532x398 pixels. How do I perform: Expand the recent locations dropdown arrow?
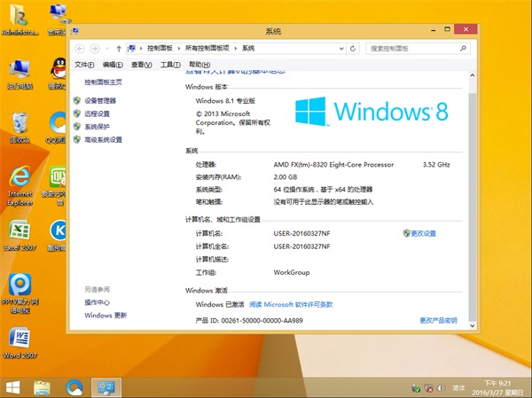coord(106,48)
